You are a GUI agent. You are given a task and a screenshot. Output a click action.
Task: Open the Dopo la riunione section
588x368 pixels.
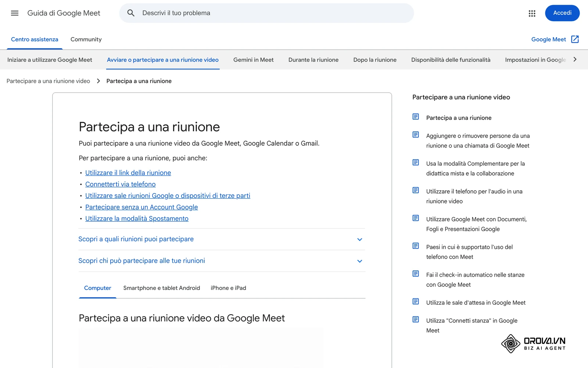click(x=375, y=60)
